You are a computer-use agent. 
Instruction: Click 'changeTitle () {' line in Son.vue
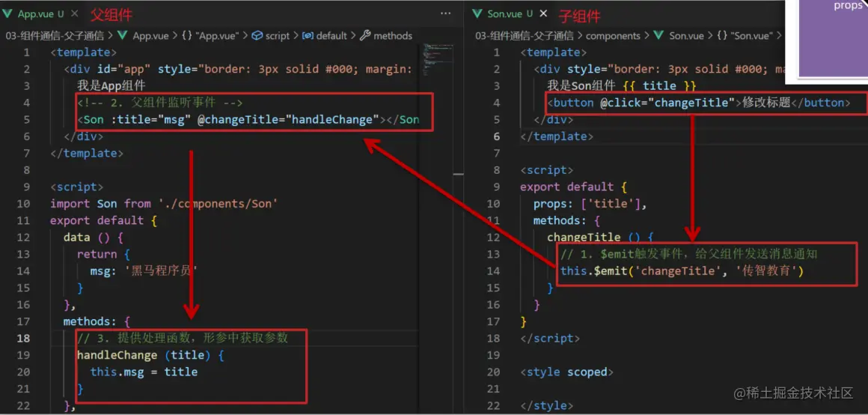601,237
